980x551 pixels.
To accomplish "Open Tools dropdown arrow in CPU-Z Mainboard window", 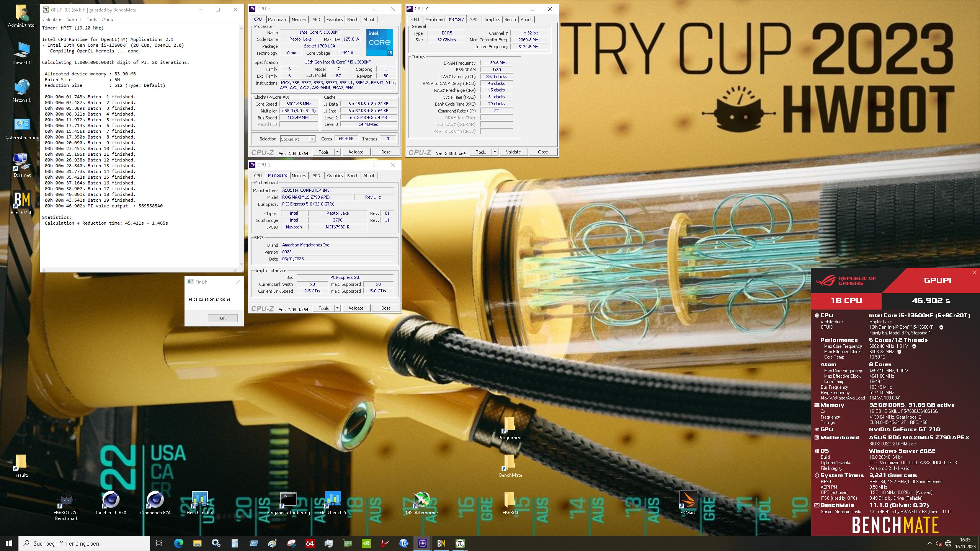I will tap(337, 308).
